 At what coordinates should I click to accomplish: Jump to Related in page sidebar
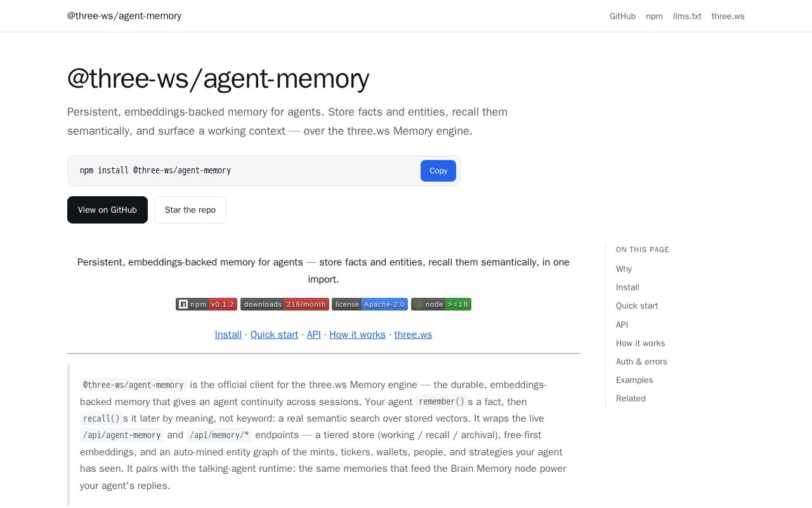(631, 398)
